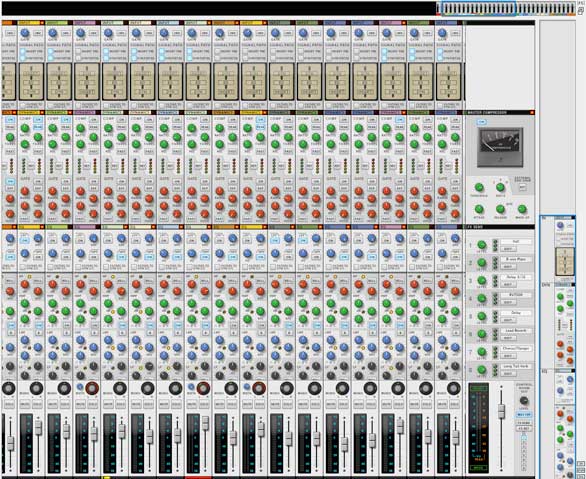Click topmost of bottom-right corner icons
The image size is (586, 479).
pos(581,464)
